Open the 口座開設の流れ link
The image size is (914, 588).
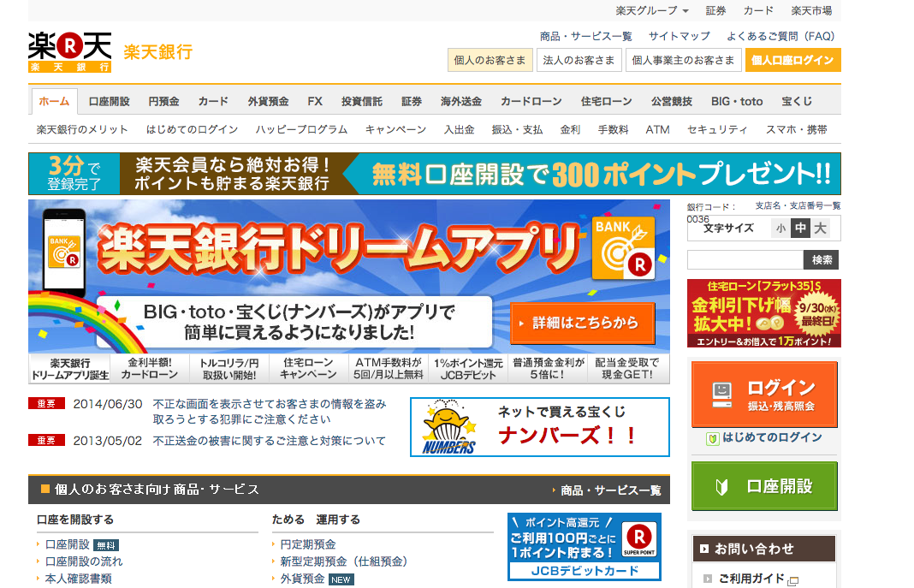(x=84, y=561)
